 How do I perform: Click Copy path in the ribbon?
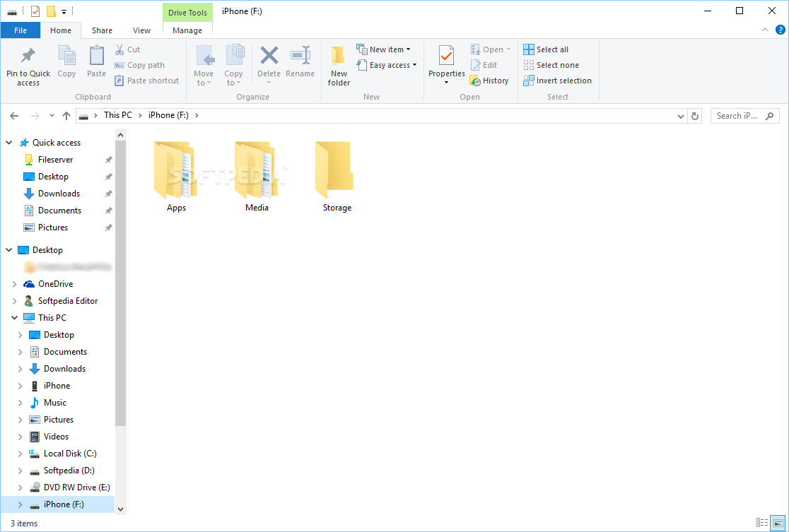click(139, 65)
